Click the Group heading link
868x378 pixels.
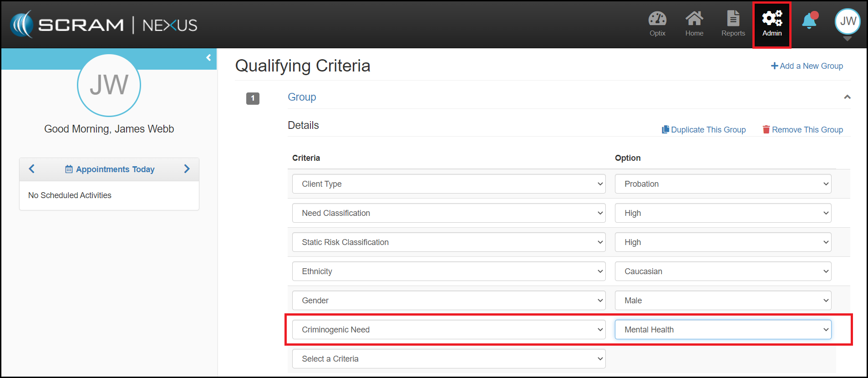point(302,97)
